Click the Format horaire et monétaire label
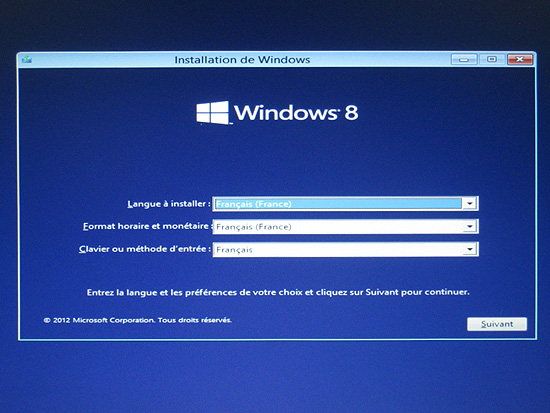This screenshot has width=550, height=413. point(147,226)
